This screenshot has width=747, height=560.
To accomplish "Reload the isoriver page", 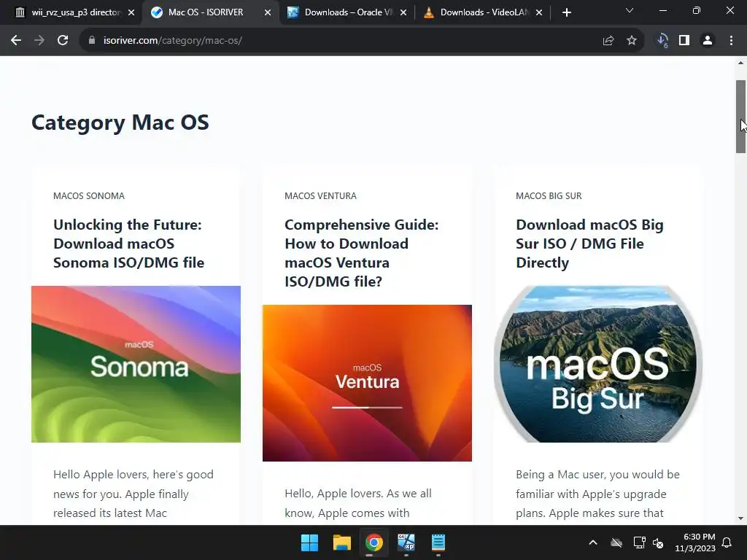I will point(63,41).
